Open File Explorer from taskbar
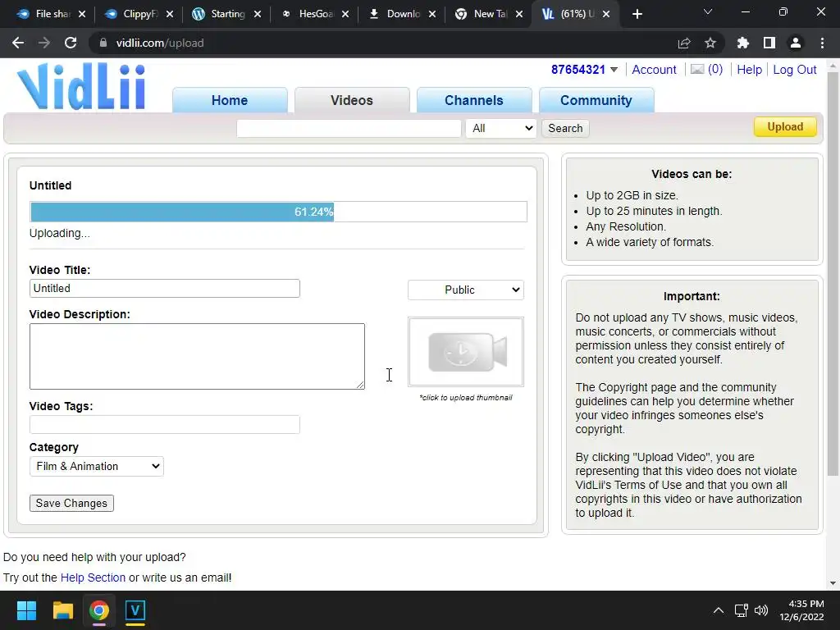This screenshot has height=630, width=840. (x=62, y=610)
